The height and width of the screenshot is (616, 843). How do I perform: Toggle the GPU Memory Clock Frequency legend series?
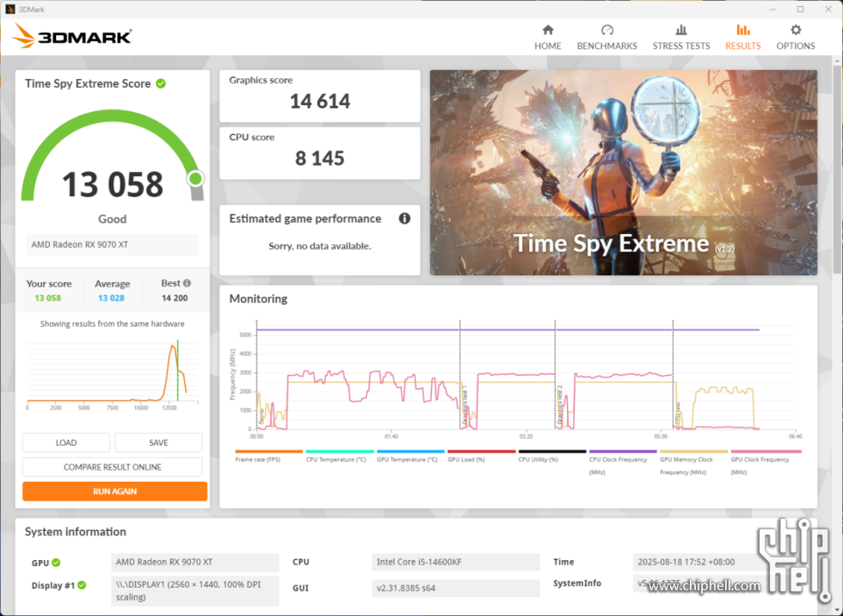(693, 463)
